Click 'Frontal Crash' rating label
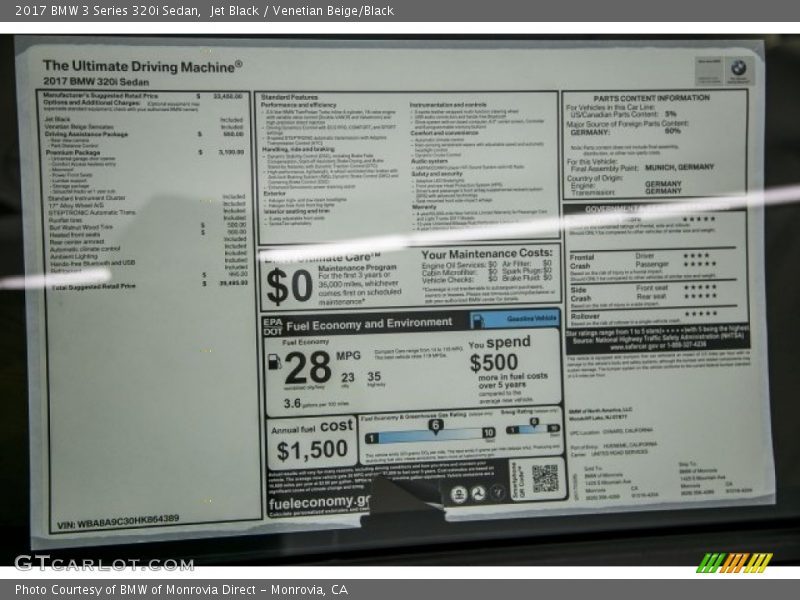 tap(581, 261)
